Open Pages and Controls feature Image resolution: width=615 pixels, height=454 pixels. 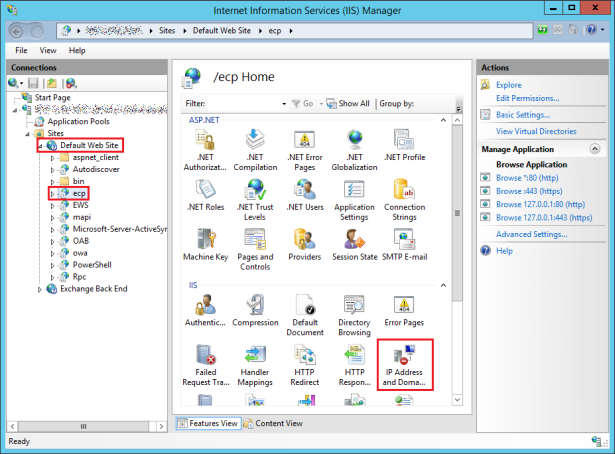pos(255,250)
